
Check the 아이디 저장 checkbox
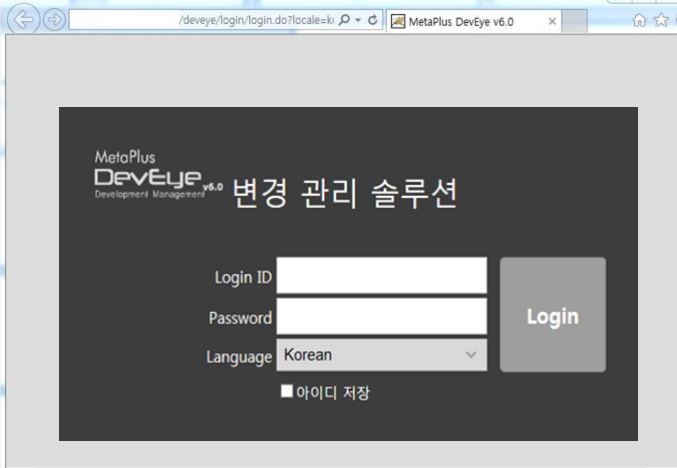(x=287, y=391)
